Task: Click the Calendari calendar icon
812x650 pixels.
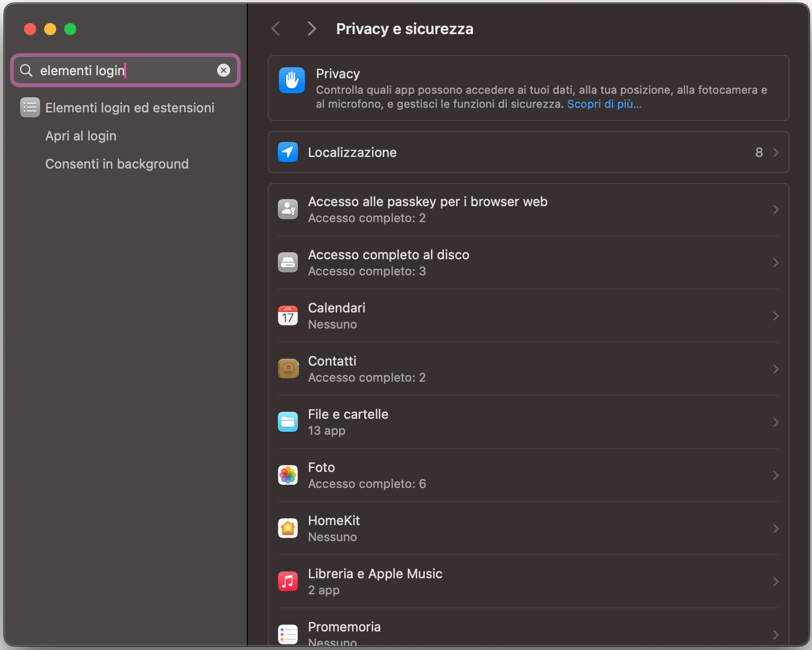Action: pyautogui.click(x=288, y=315)
